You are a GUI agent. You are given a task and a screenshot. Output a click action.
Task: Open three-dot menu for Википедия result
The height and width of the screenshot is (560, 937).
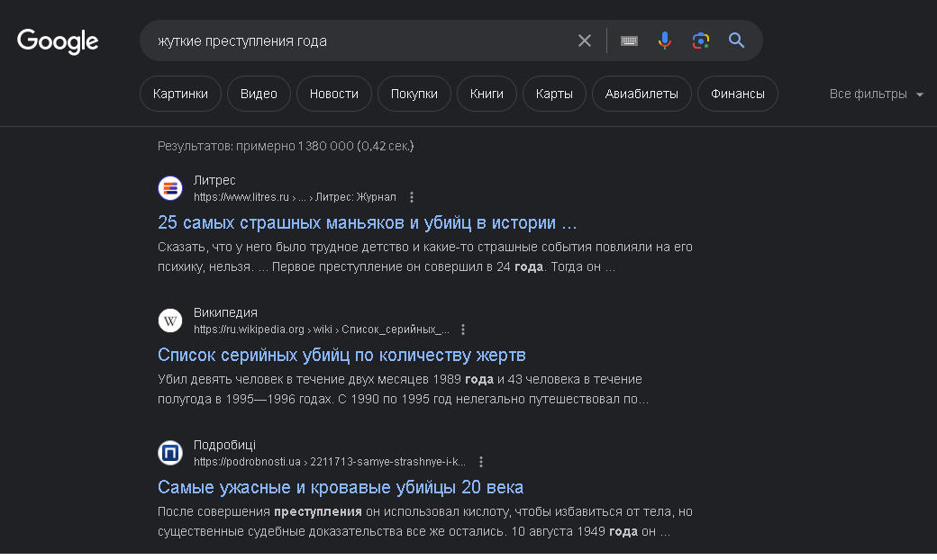coord(463,330)
